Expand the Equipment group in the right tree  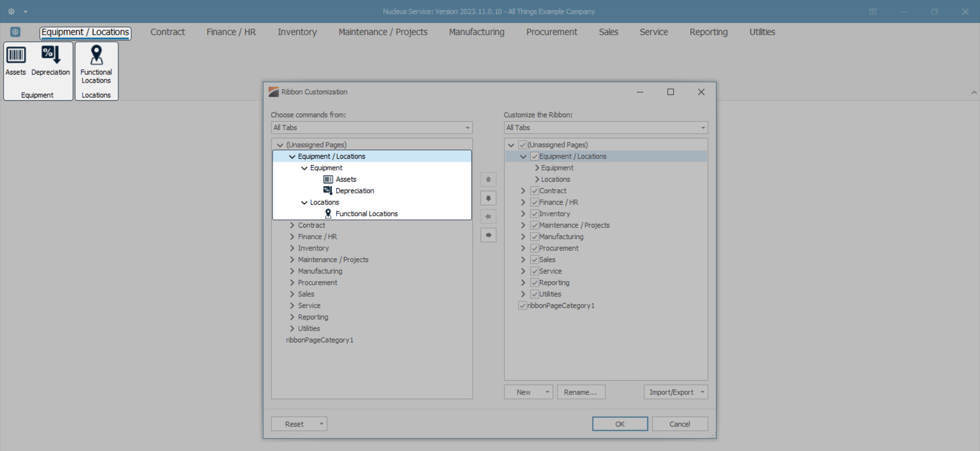(x=537, y=168)
